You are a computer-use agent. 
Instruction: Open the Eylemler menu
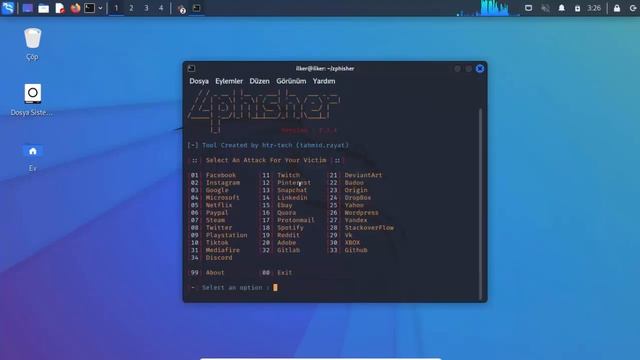coord(229,81)
